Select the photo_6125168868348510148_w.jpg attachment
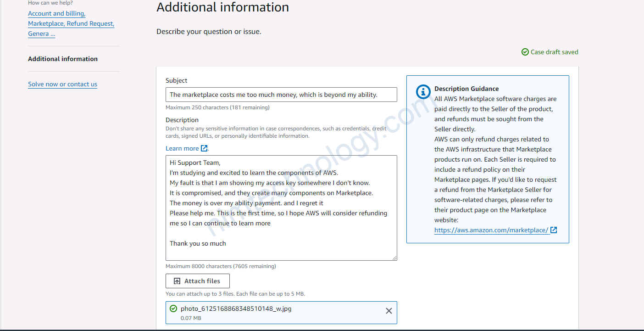Screen dimensions: 644x331 (x=236, y=309)
